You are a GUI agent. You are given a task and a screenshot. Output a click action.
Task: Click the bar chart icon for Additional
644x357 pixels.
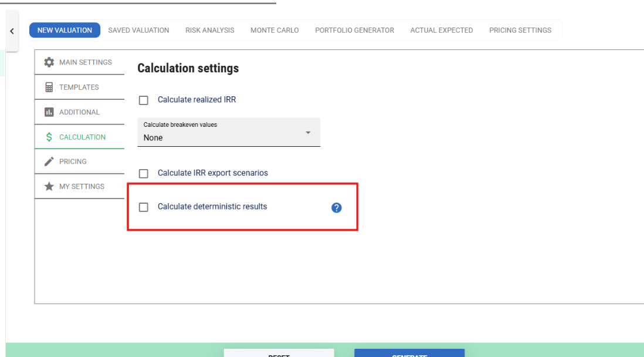49,112
